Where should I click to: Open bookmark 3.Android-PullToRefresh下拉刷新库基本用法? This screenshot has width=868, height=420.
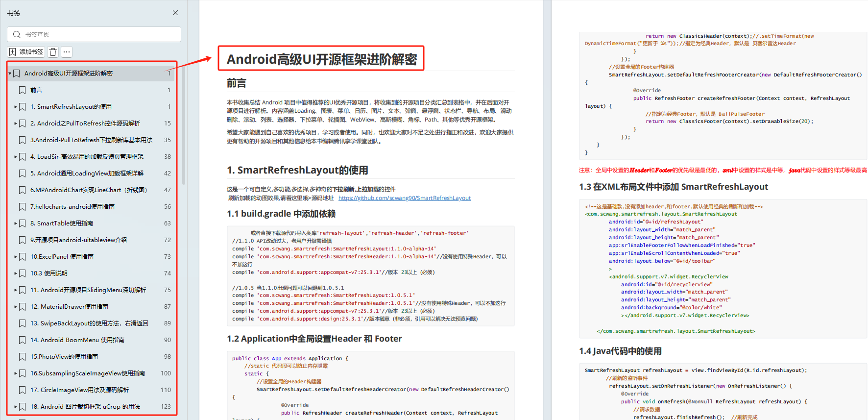92,140
